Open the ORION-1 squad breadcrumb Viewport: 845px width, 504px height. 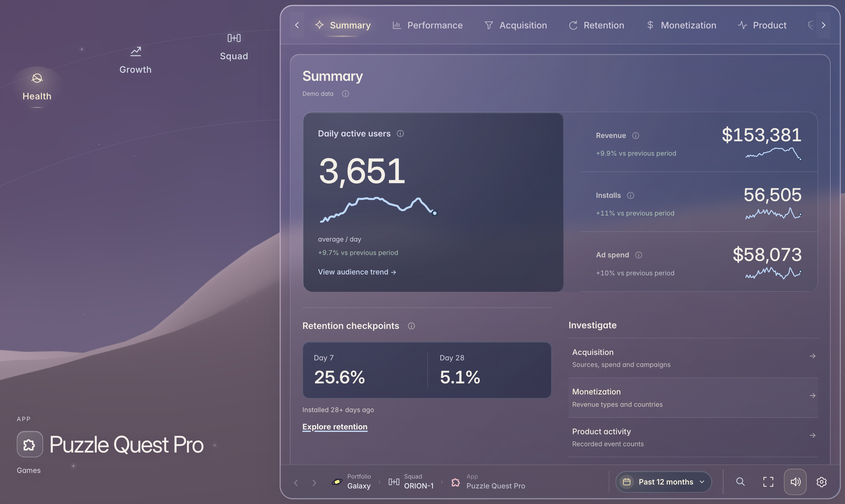pos(411,482)
